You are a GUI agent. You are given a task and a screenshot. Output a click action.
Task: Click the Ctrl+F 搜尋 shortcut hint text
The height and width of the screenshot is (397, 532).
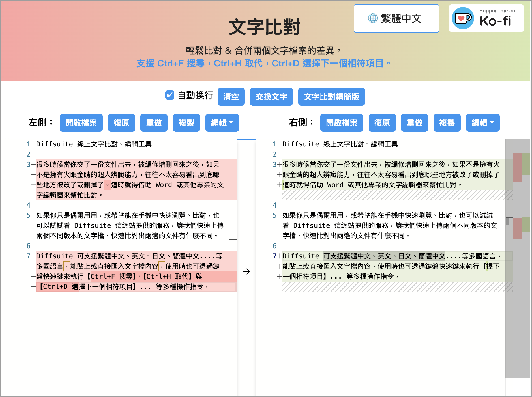point(181,63)
